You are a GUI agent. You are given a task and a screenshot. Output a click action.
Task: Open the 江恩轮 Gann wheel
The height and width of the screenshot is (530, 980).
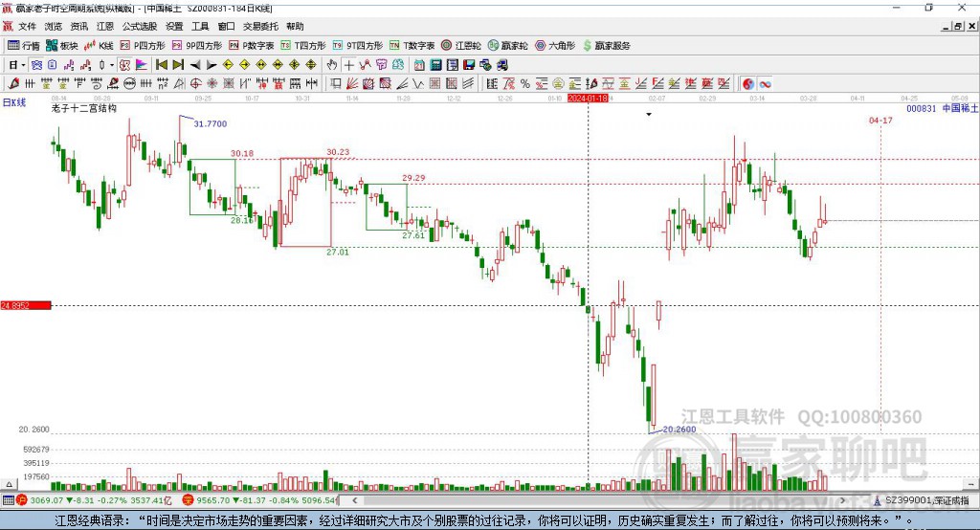click(x=461, y=46)
